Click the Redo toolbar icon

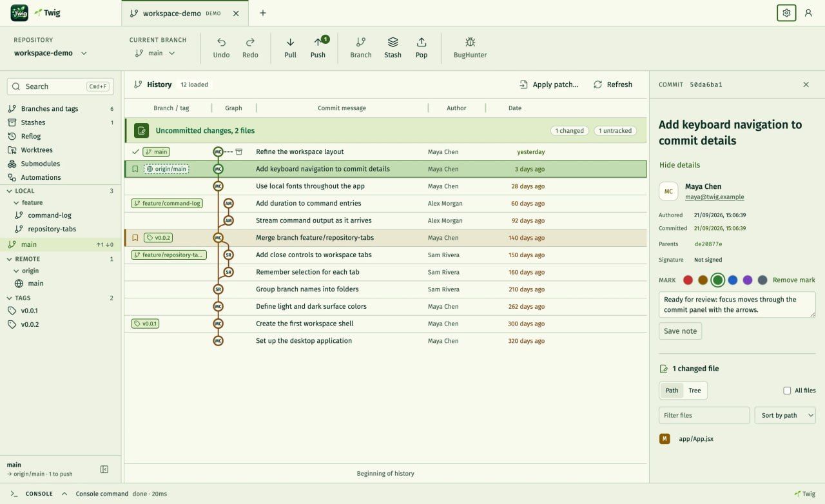[250, 42]
